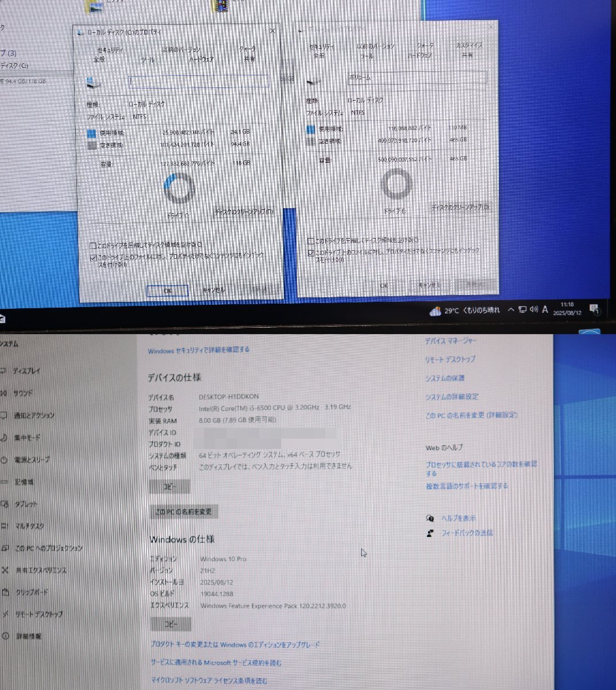Click the drive E usage donut chart
The width and height of the screenshot is (616, 690).
[x=396, y=185]
